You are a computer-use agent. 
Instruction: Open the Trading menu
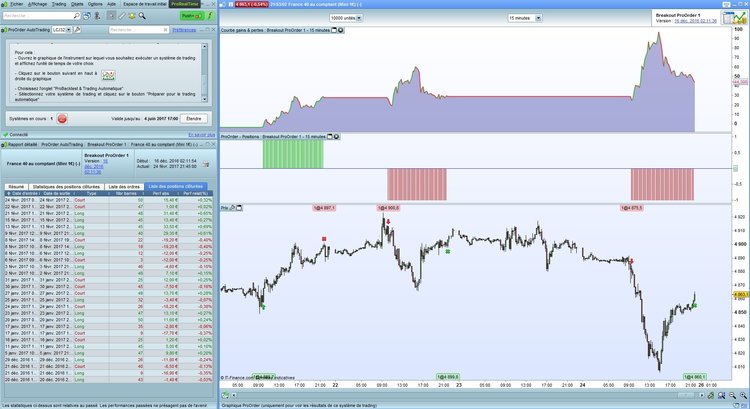[59, 4]
